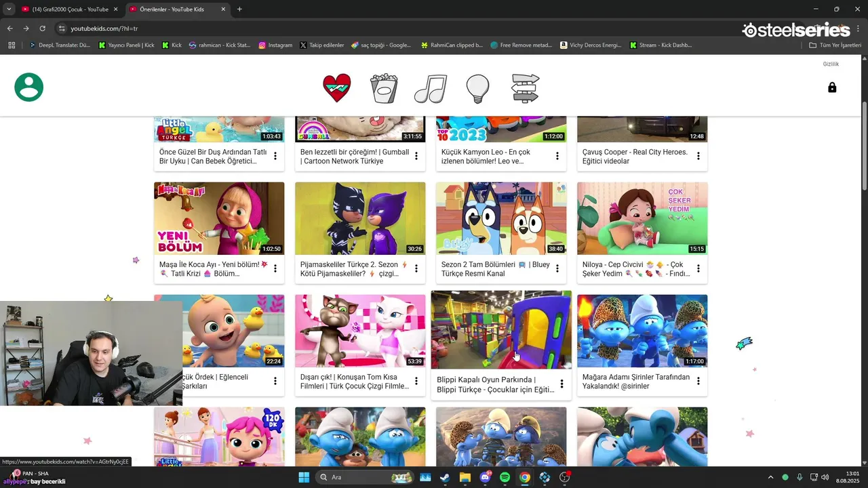Screen dimensions: 868x488
Task: Play the Pijamaskeliler 30:26 thumbnail
Action: click(360, 218)
